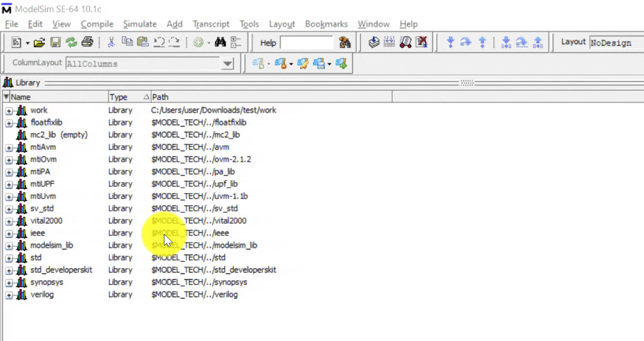Click the Print icon in toolbar
Image resolution: width=644 pixels, height=341 pixels.
tap(87, 42)
